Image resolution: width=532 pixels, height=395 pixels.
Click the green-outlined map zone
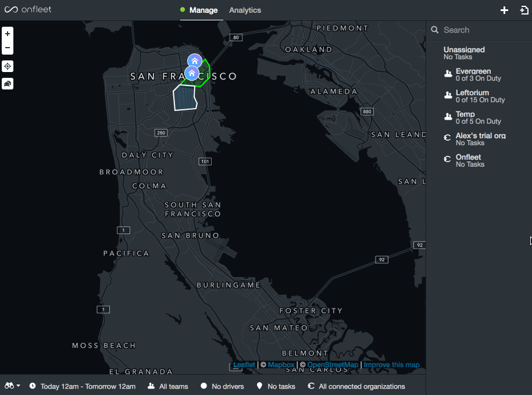click(x=204, y=76)
